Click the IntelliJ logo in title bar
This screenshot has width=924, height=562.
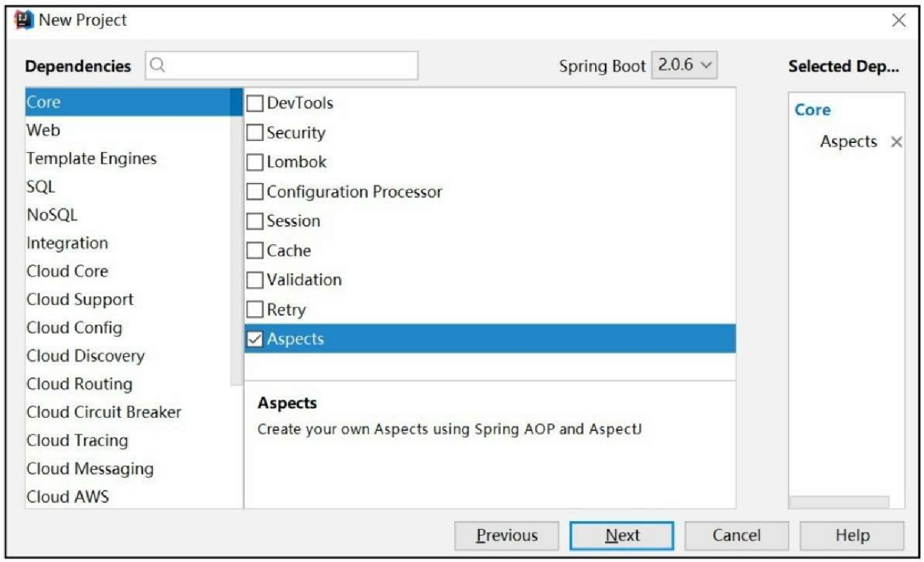(24, 20)
